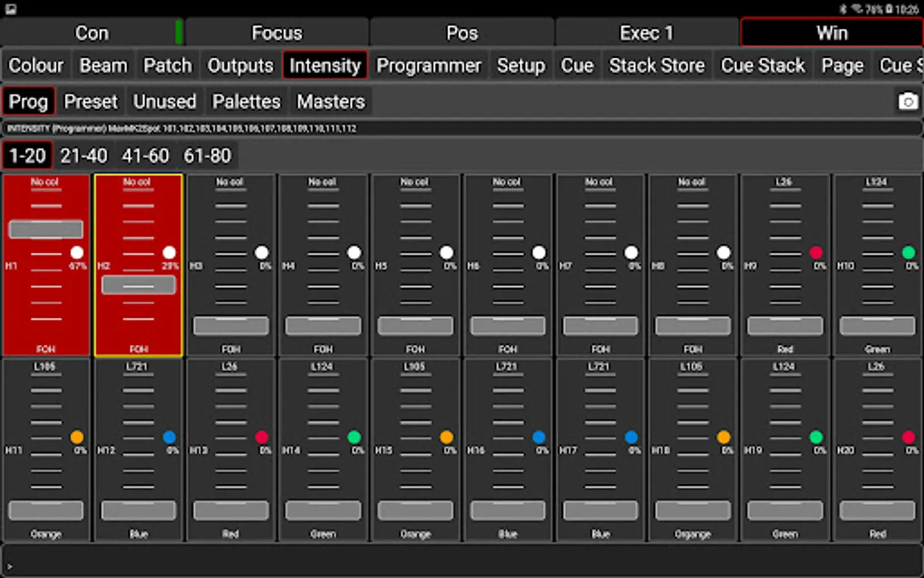Show fader range 21-40
The image size is (924, 578).
click(x=84, y=155)
